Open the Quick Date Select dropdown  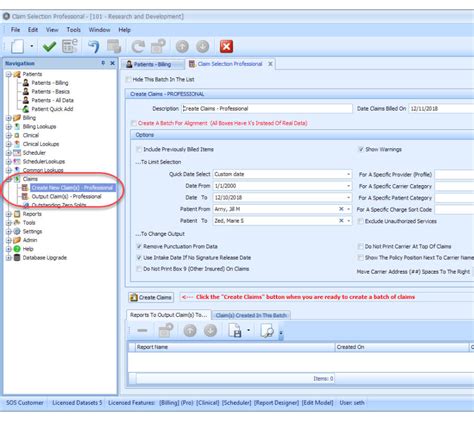tap(348, 174)
